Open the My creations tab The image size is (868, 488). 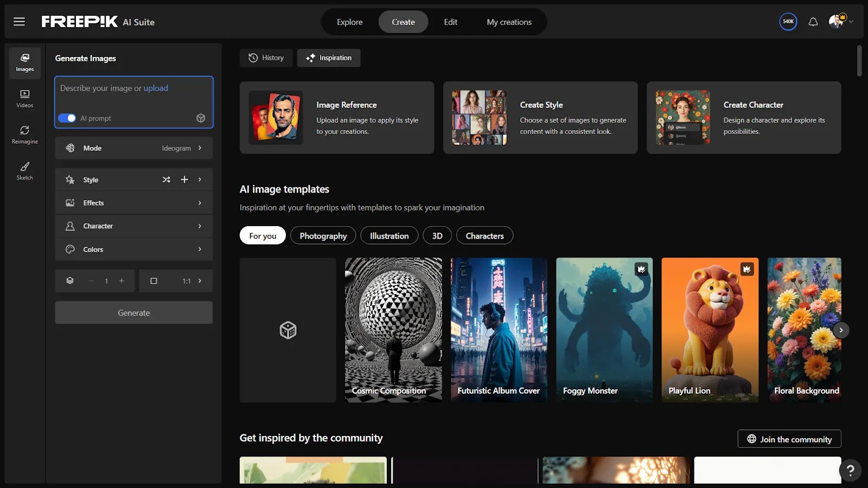(x=509, y=22)
